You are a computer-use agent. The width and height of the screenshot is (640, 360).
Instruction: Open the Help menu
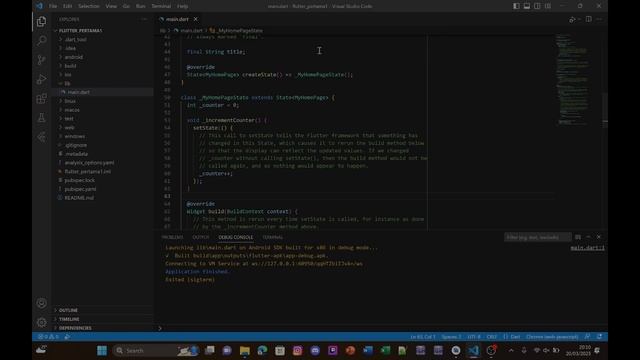tap(182, 6)
